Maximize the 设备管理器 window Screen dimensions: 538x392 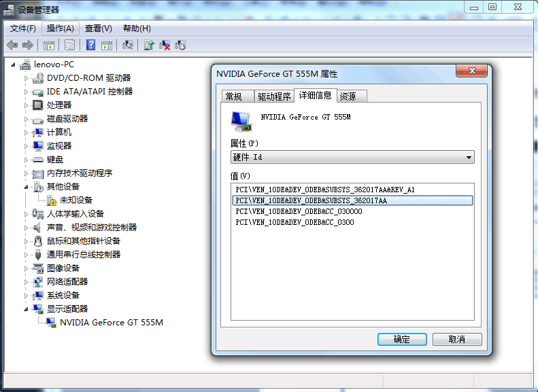[492, 7]
